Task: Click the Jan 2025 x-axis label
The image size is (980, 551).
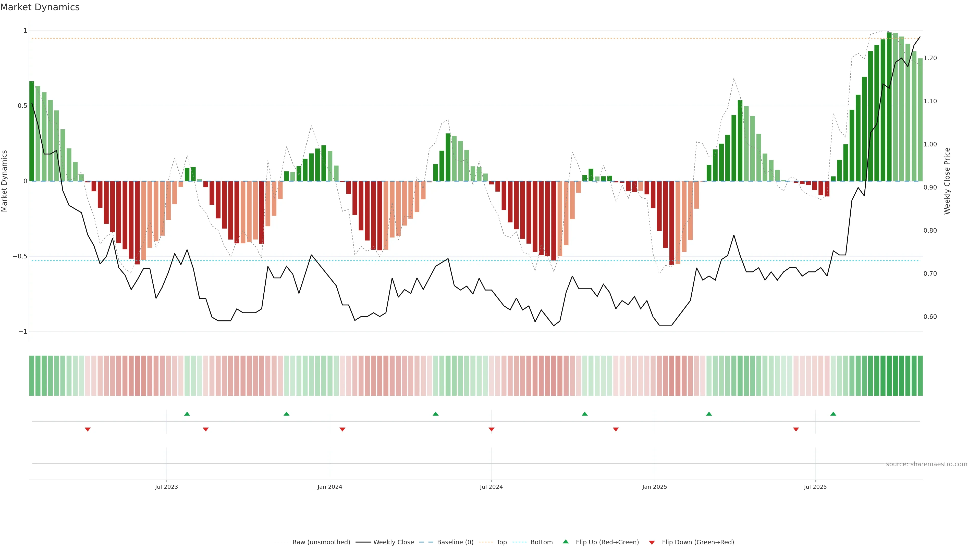Action: pyautogui.click(x=654, y=487)
